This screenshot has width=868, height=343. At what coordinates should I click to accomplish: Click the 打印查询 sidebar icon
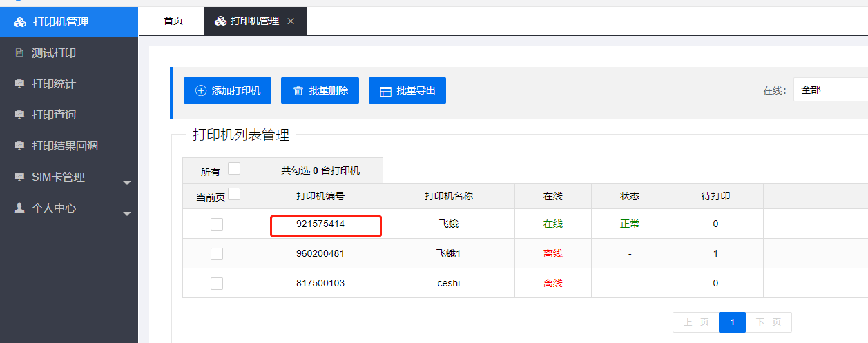(19, 115)
